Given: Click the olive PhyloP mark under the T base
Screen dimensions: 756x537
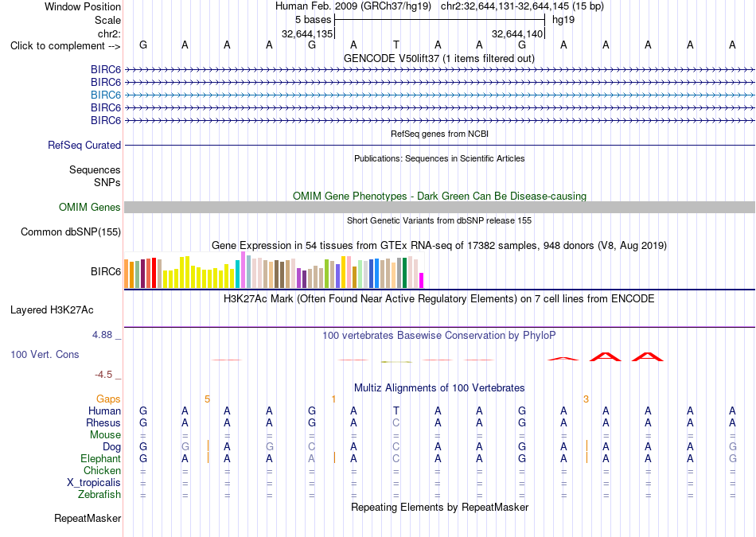Looking at the screenshot, I should click(396, 361).
